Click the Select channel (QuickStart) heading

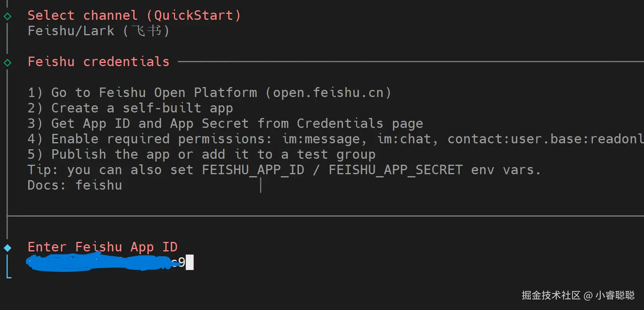[x=134, y=15]
